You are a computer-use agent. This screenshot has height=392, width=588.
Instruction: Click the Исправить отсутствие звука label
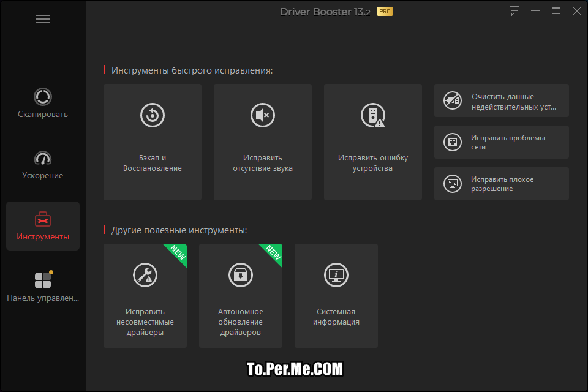pyautogui.click(x=263, y=163)
